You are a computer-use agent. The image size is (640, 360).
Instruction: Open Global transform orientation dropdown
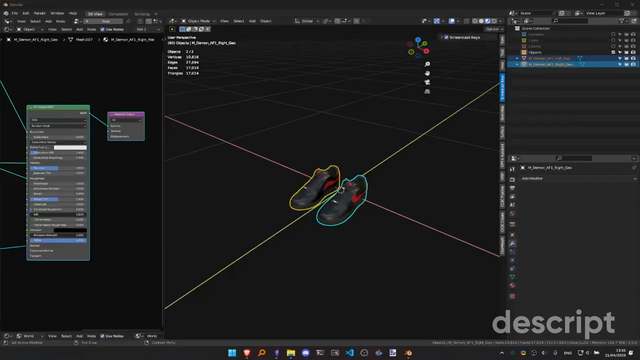(x=307, y=21)
